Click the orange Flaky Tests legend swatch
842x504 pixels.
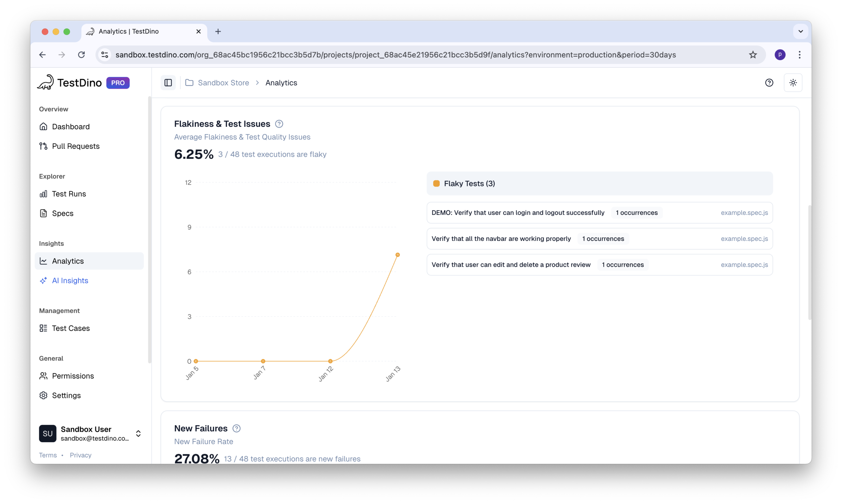point(436,183)
